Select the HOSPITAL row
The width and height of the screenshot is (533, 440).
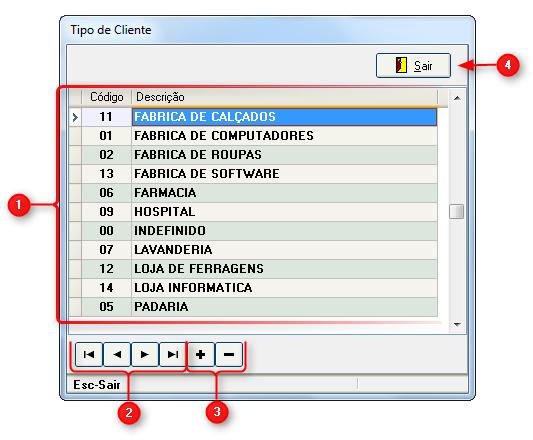coord(253,212)
